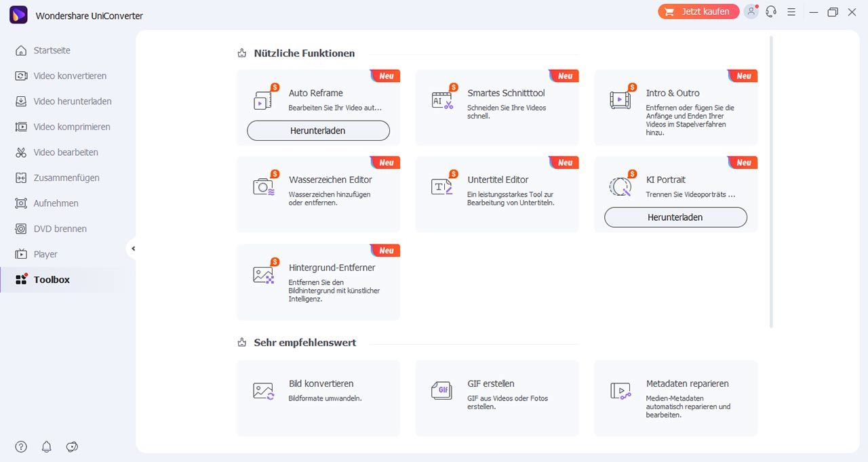
Task: Click the Bild konvertieren tool icon
Action: 263,391
